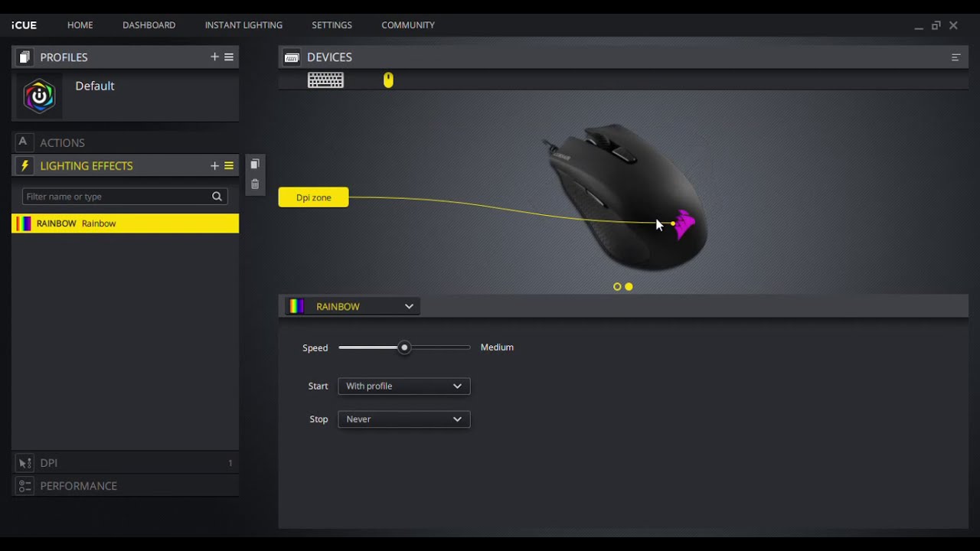Image resolution: width=980 pixels, height=551 pixels.
Task: Open Instant Lighting menu
Action: [243, 25]
